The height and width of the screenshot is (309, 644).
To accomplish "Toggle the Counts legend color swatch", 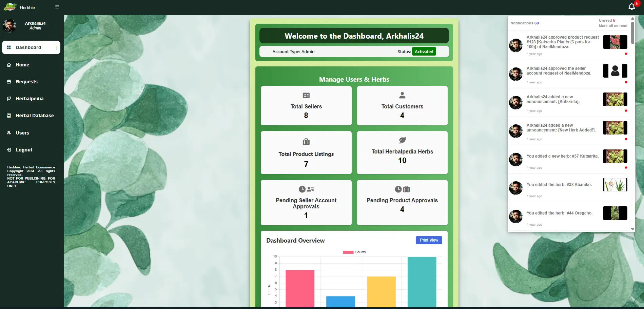I will (x=348, y=252).
